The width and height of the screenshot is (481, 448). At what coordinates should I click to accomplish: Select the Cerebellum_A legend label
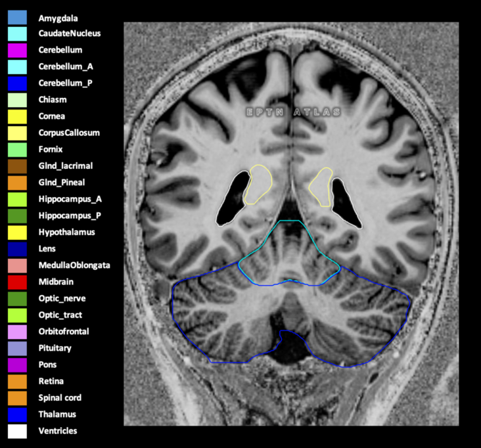pos(66,66)
